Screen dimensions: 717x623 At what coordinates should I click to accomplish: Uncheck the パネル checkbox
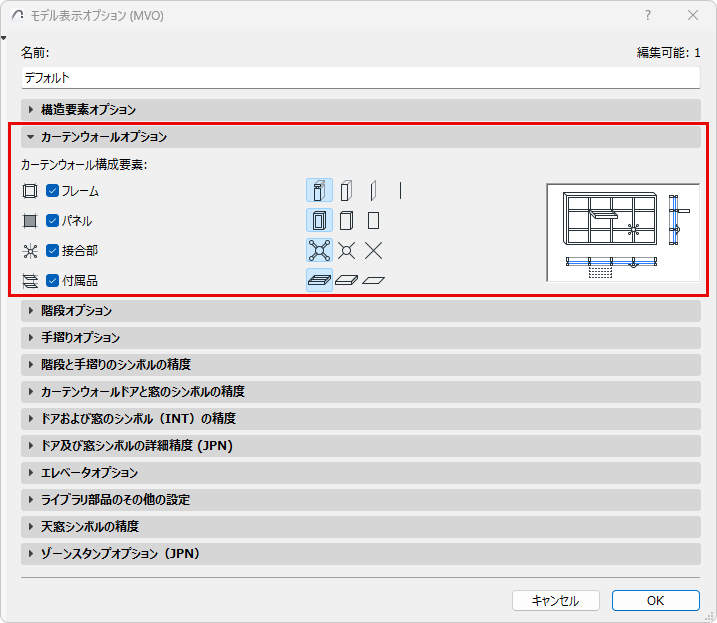tap(53, 220)
